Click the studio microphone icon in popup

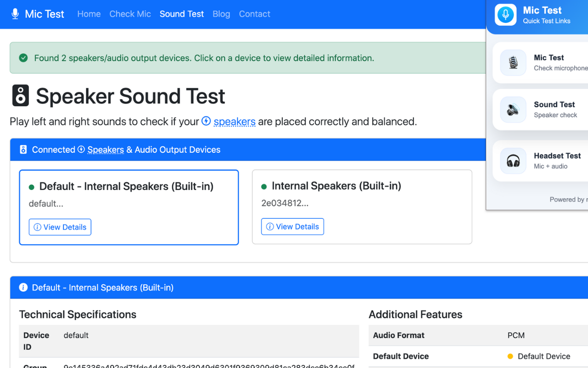(513, 63)
